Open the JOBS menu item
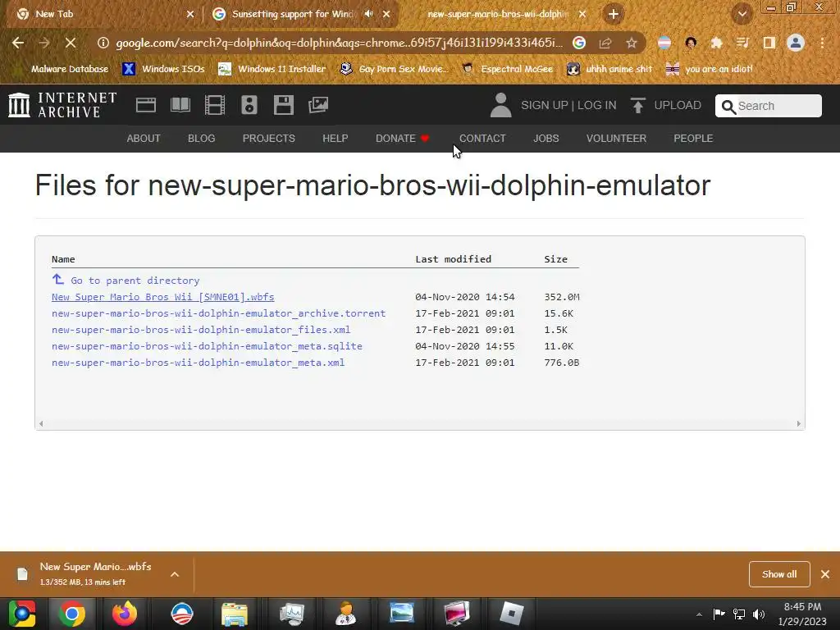Screen dimensions: 840x630 click(546, 139)
